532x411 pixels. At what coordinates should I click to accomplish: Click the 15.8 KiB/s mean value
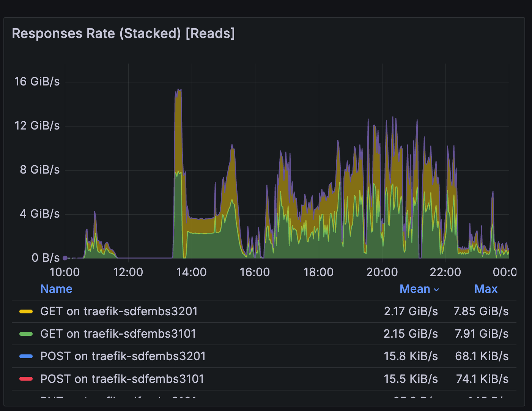click(x=411, y=356)
